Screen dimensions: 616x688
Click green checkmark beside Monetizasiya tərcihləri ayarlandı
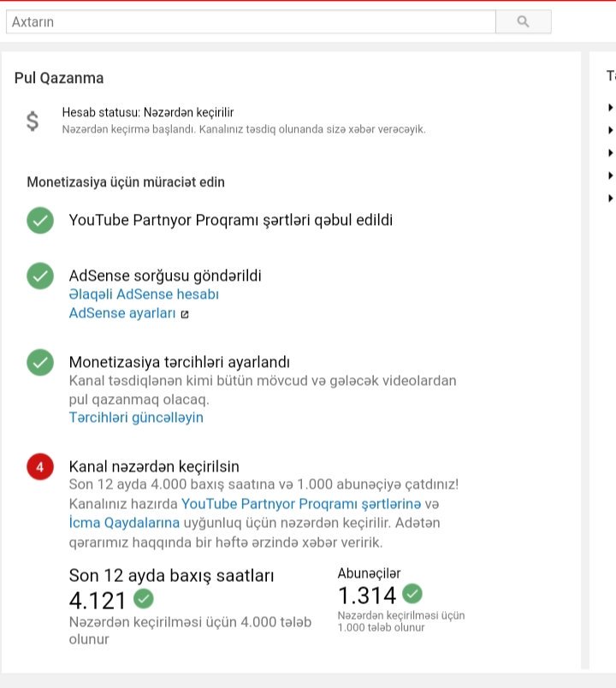click(40, 363)
